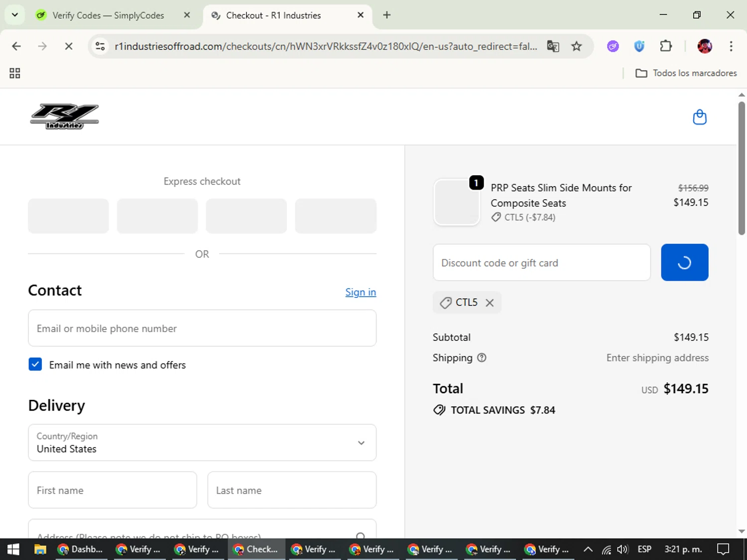Click the translate page icon
Viewport: 747px width, 560px height.
(x=553, y=46)
